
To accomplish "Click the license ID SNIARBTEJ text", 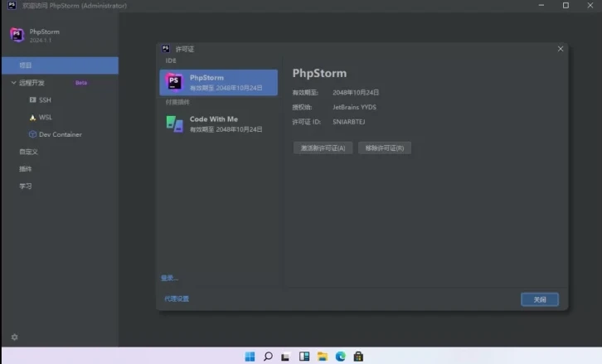I will point(348,122).
